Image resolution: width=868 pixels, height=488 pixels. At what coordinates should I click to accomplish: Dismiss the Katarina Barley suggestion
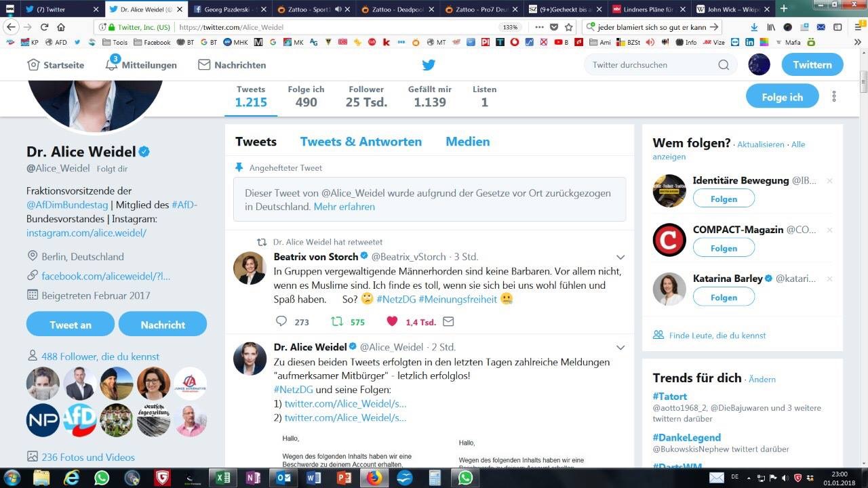[829, 279]
